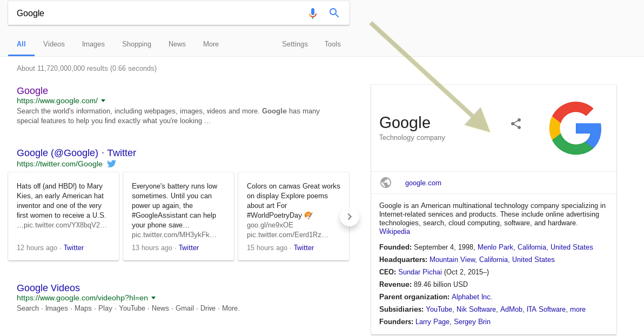Screen dimensions: 644x336
Task: Click the blue magnifying glass search icon
Action: click(x=334, y=13)
